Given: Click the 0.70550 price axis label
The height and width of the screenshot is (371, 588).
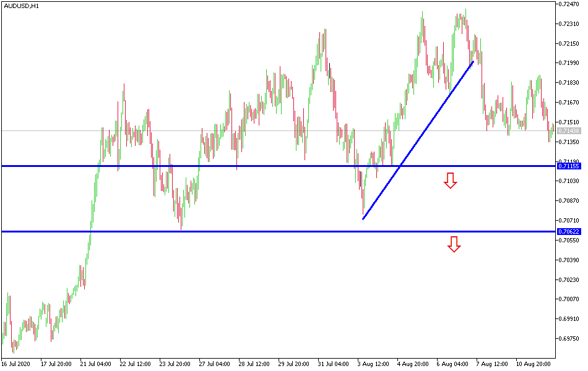Looking at the screenshot, I should [x=568, y=240].
